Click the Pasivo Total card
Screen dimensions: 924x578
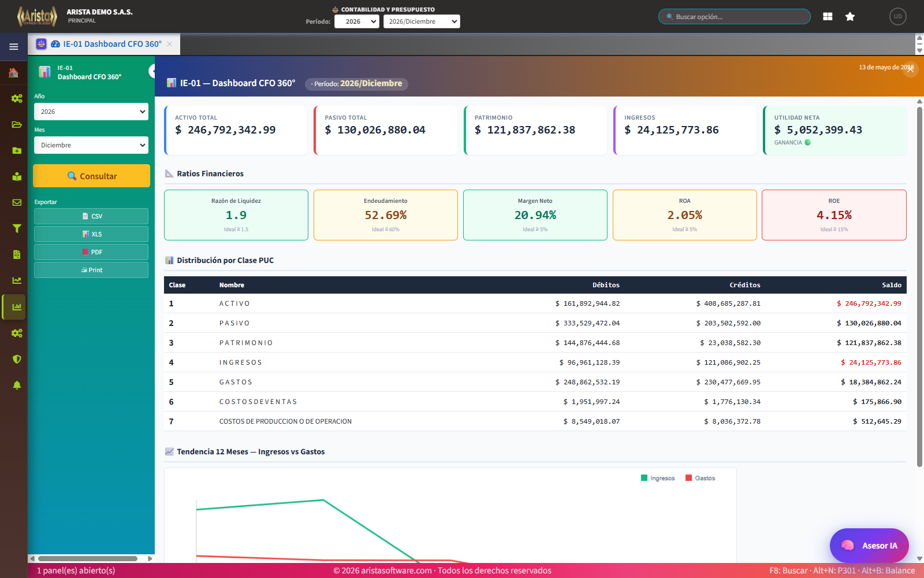coord(385,130)
